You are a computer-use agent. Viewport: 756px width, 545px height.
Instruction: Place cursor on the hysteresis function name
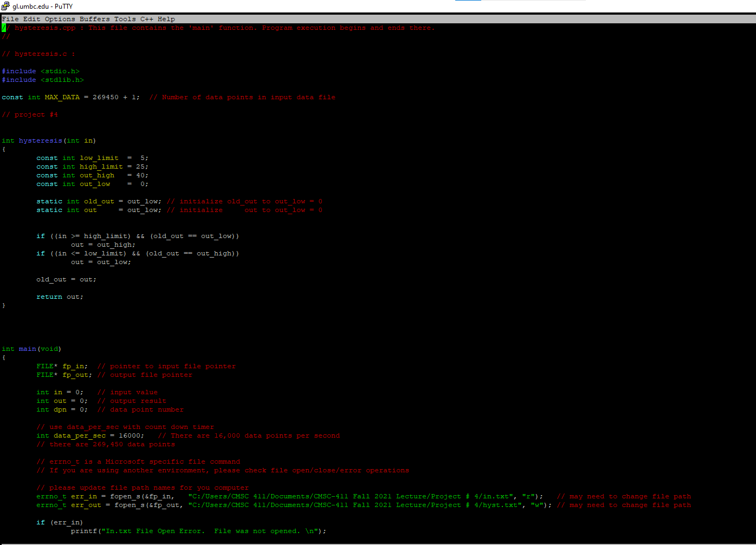pyautogui.click(x=40, y=140)
